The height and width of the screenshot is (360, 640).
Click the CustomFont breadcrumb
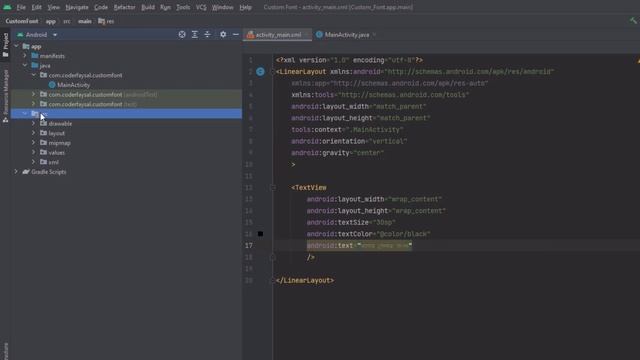tap(22, 21)
